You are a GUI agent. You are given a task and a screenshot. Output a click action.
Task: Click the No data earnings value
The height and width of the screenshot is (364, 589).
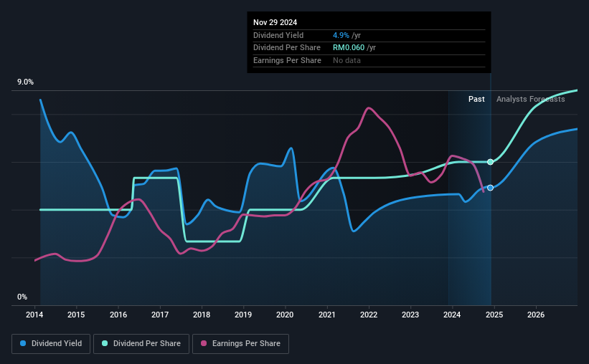pos(347,60)
